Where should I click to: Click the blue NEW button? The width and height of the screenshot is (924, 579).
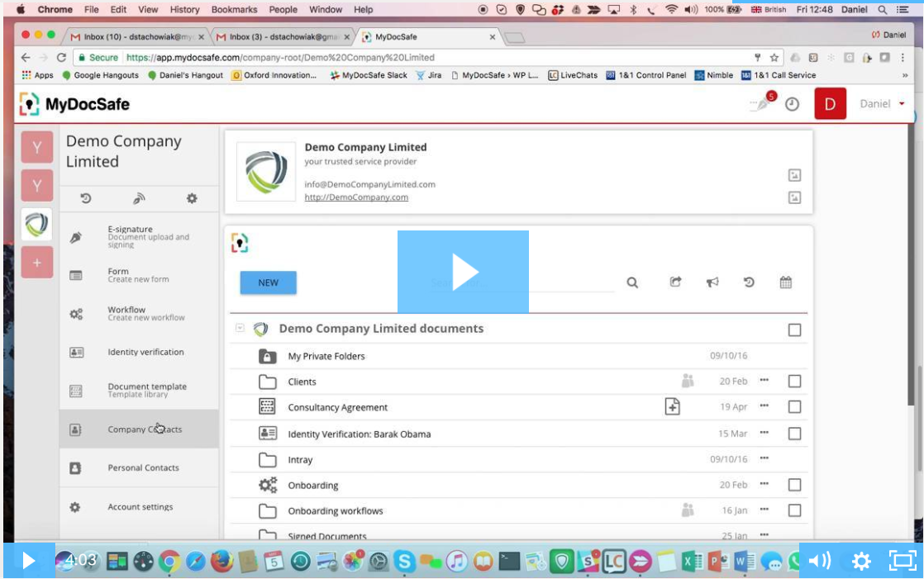[x=268, y=282]
